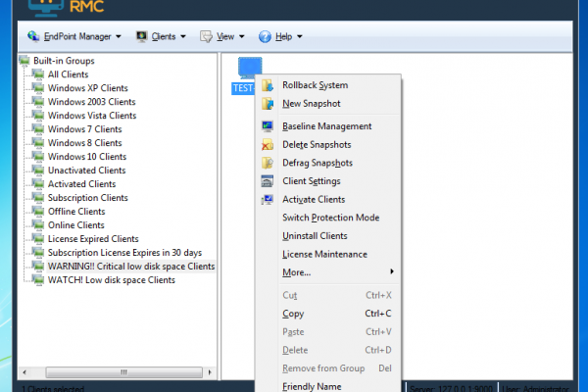Viewport: 588px width, 392px height.
Task: Click the Client Settings icon
Action: point(268,181)
